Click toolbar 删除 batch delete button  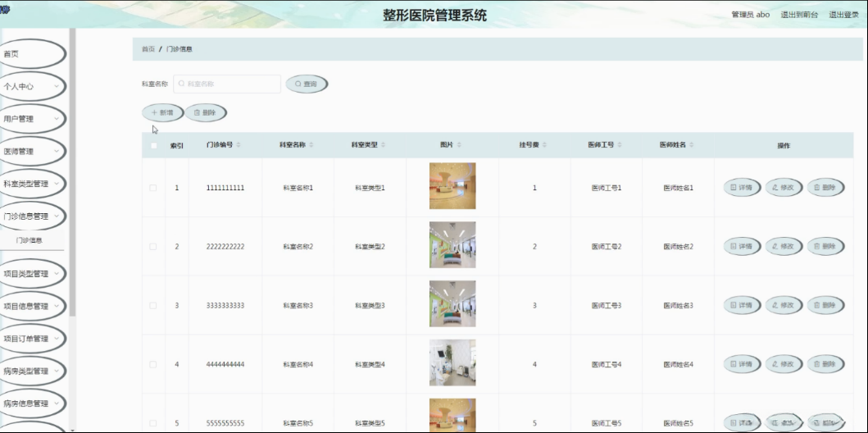pos(206,112)
